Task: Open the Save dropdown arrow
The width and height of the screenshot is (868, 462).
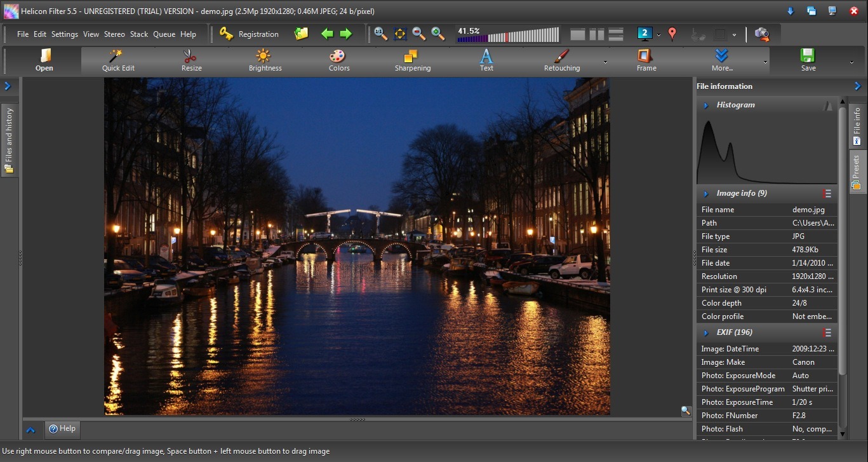Action: click(x=851, y=62)
